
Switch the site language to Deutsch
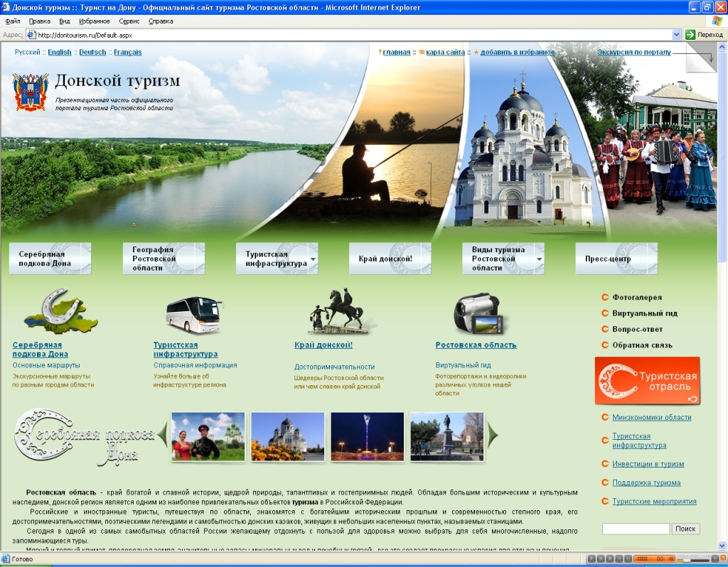coord(93,52)
